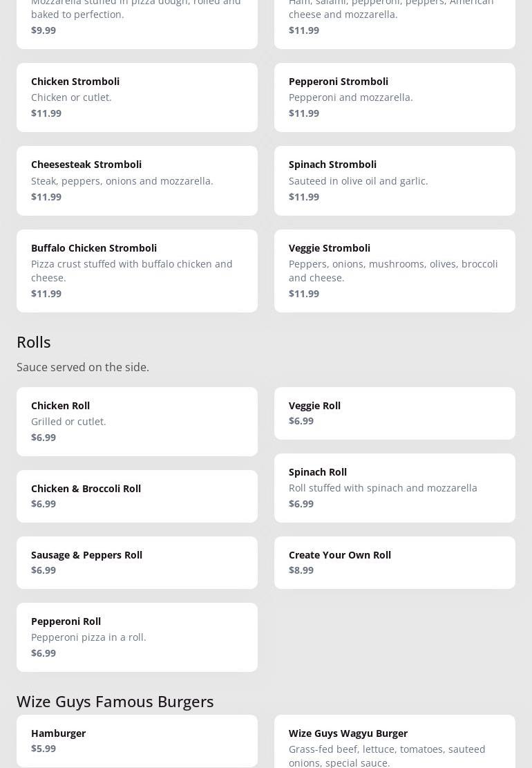
Task: Open the Chicken Roll item
Action: [x=137, y=421]
